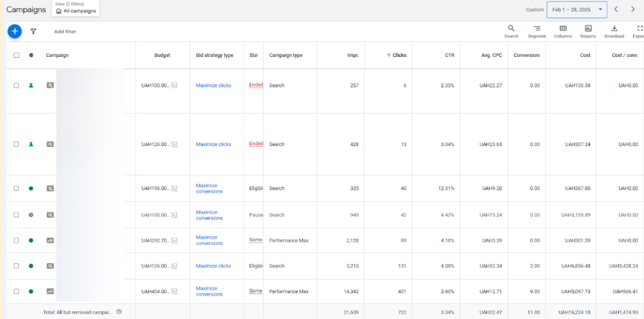644x319 pixels.
Task: Sort by the Cost column header
Action: point(585,55)
